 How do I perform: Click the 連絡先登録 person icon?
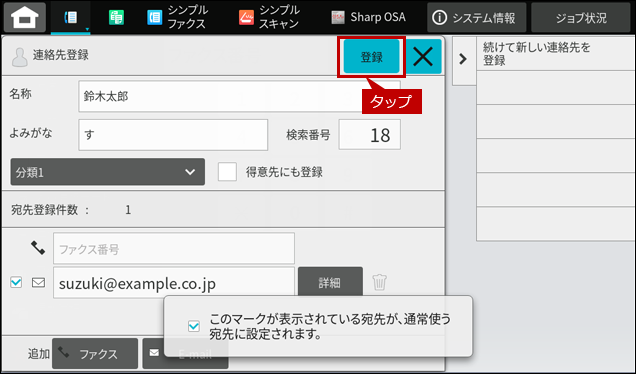point(19,58)
